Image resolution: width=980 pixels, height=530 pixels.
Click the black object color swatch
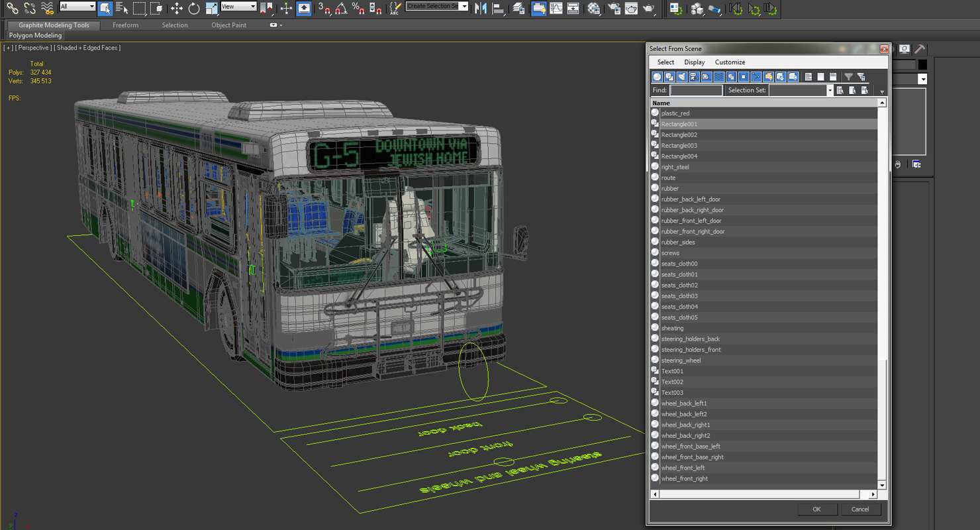pyautogui.click(x=922, y=64)
